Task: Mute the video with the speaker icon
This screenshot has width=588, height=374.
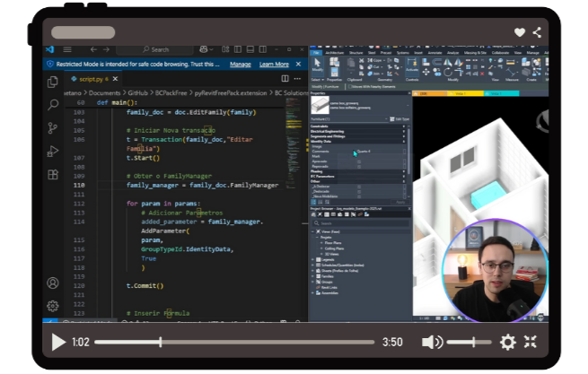Action: click(x=432, y=342)
